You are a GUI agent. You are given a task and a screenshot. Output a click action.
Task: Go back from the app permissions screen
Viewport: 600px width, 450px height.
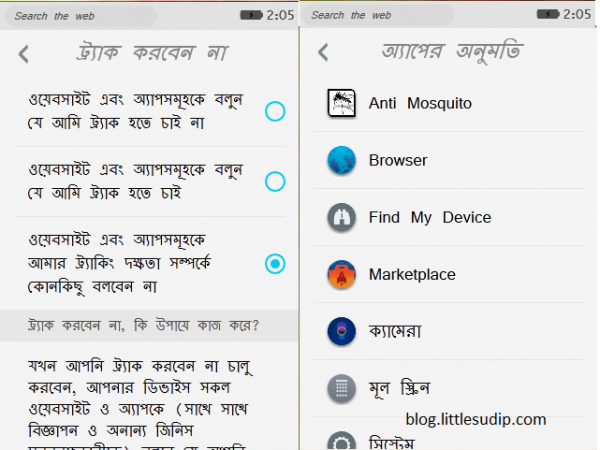323,52
